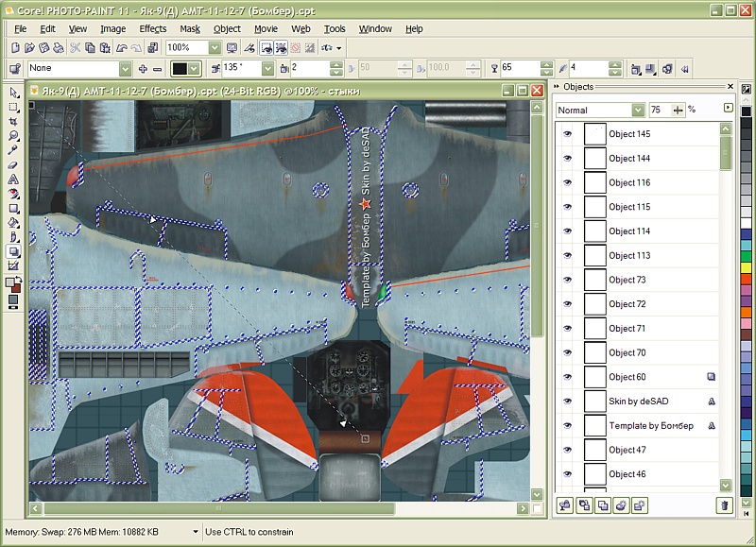Image resolution: width=756 pixels, height=547 pixels.
Task: Open the Normal merge mode dropdown
Action: point(638,111)
